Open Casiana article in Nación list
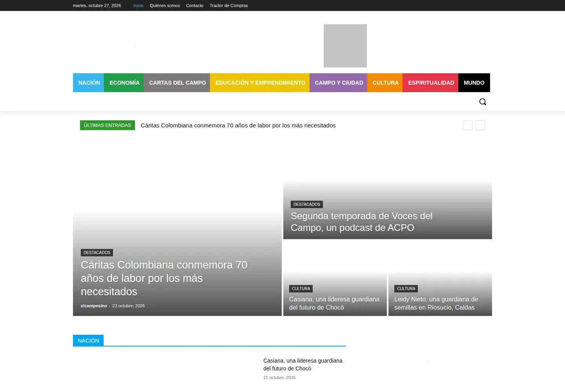The width and height of the screenshot is (565, 392). (x=303, y=365)
